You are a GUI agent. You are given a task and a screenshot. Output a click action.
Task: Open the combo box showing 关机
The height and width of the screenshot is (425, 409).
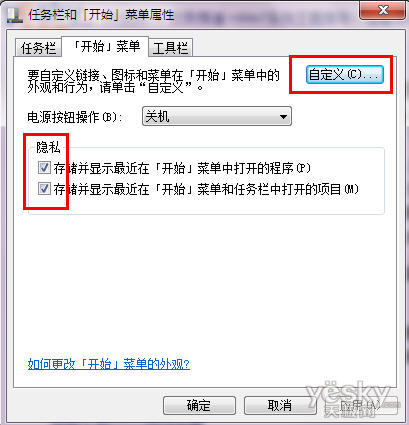click(x=217, y=116)
